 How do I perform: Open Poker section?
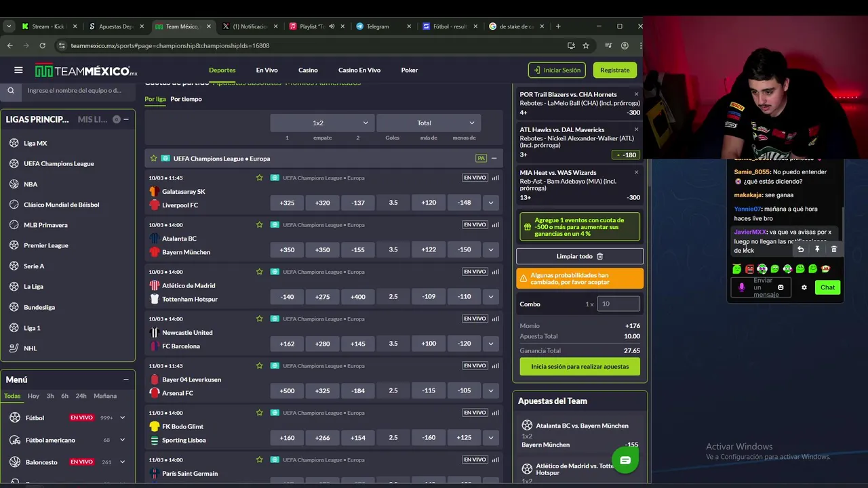(409, 70)
